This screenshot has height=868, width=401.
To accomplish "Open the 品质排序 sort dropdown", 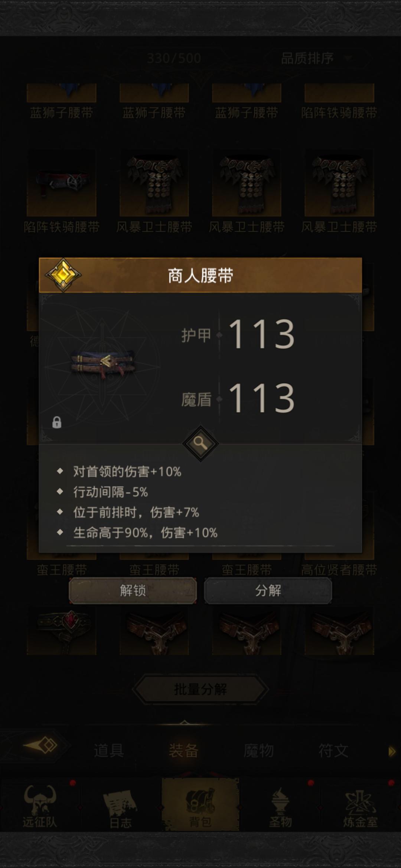I will pos(316,58).
